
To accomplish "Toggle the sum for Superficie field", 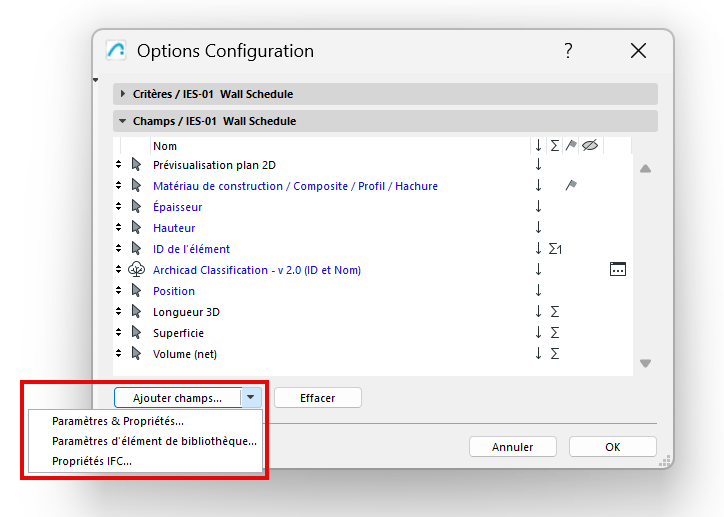I will click(554, 332).
